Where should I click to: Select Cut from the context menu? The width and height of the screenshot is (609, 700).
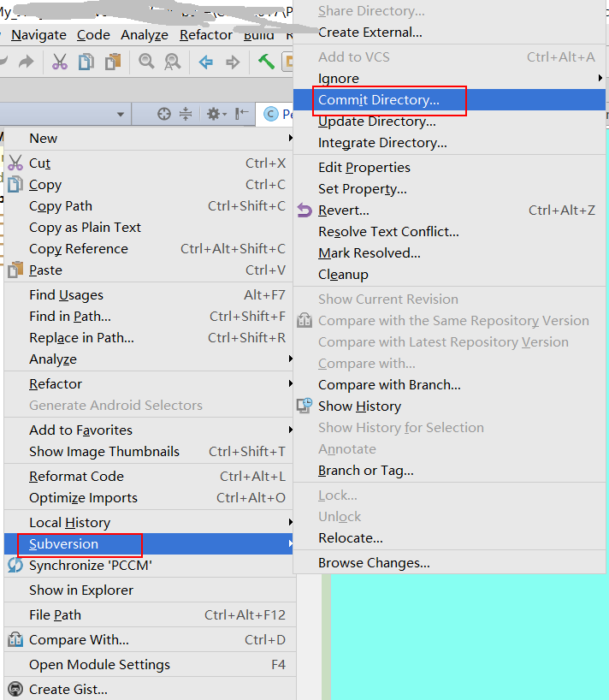[x=149, y=163]
